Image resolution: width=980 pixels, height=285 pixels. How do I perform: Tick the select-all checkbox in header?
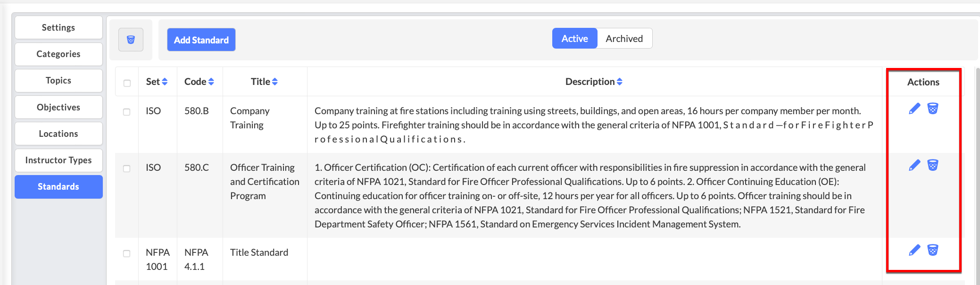[127, 83]
